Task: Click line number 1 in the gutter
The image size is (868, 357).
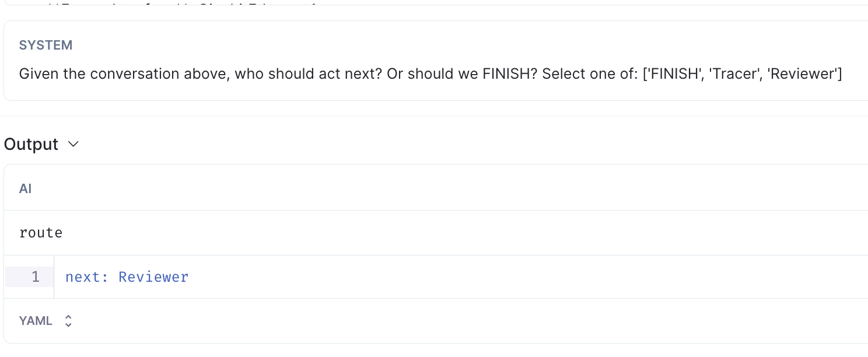Action: (x=36, y=276)
